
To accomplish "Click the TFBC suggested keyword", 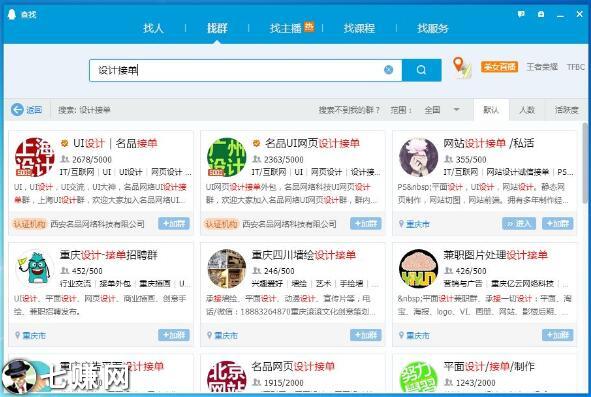I will click(576, 67).
